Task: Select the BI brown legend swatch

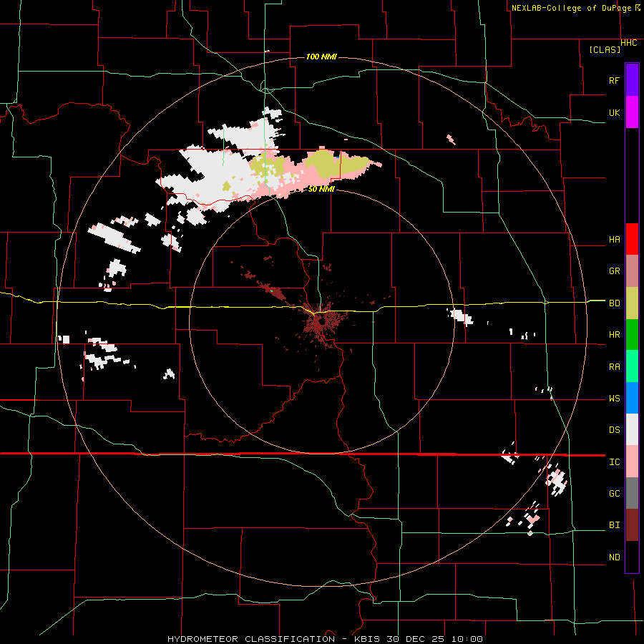Action: (632, 525)
